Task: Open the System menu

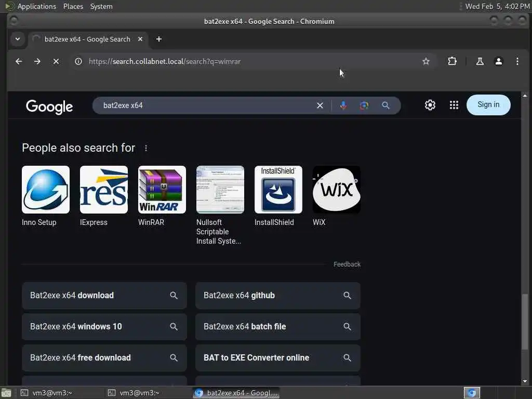Action: [101, 6]
